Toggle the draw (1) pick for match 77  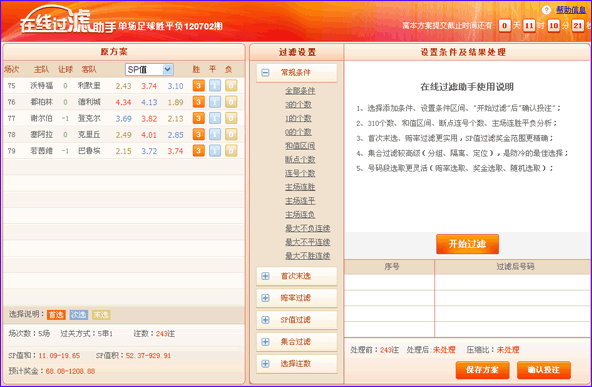pyautogui.click(x=215, y=118)
